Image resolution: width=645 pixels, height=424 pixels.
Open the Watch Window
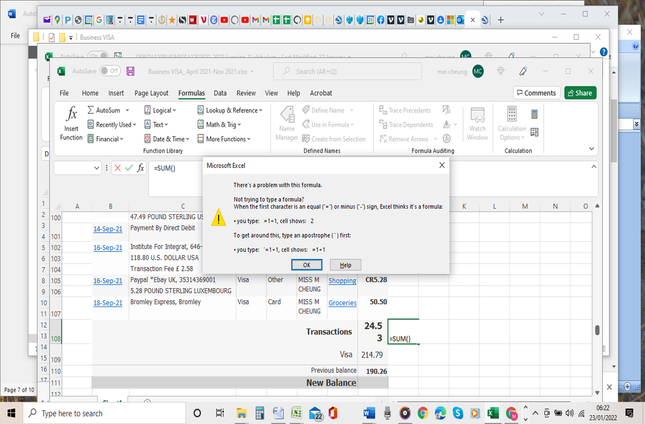[x=477, y=123]
